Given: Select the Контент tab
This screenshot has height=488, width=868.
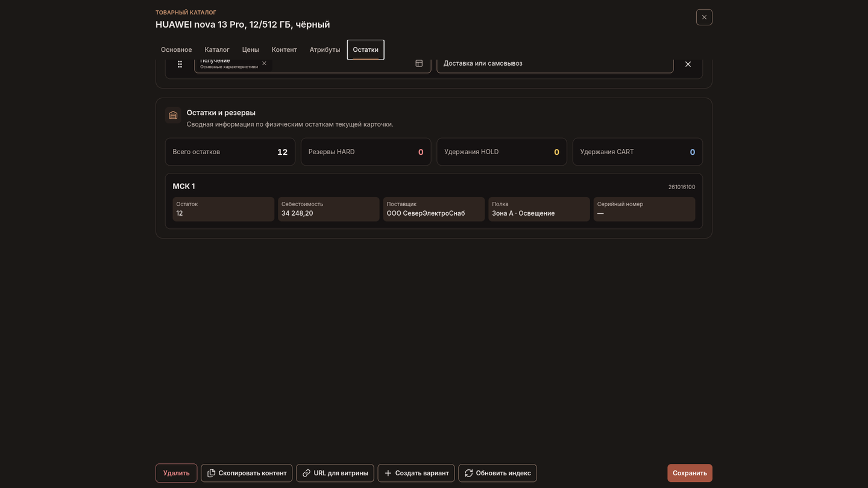Looking at the screenshot, I should point(284,49).
